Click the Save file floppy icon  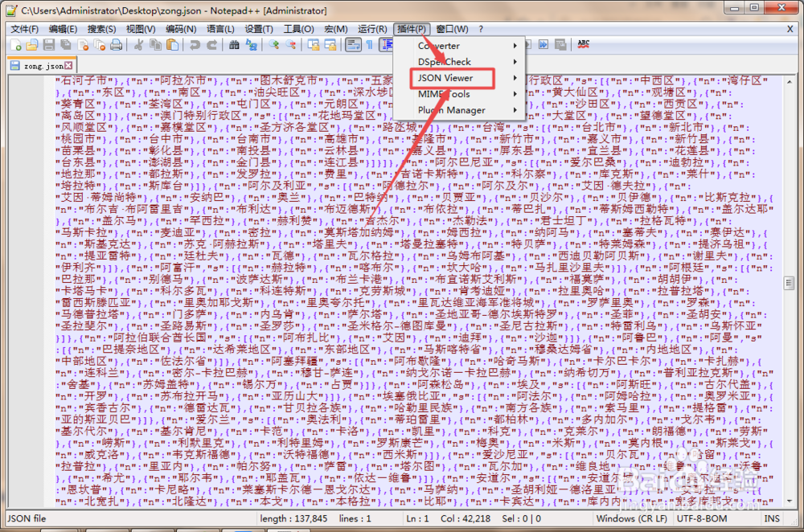point(49,45)
